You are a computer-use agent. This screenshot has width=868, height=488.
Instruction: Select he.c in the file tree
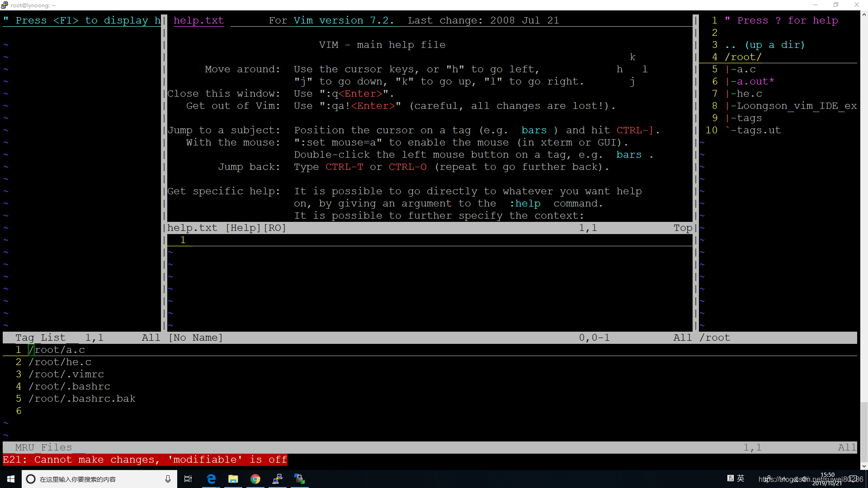tap(749, 94)
